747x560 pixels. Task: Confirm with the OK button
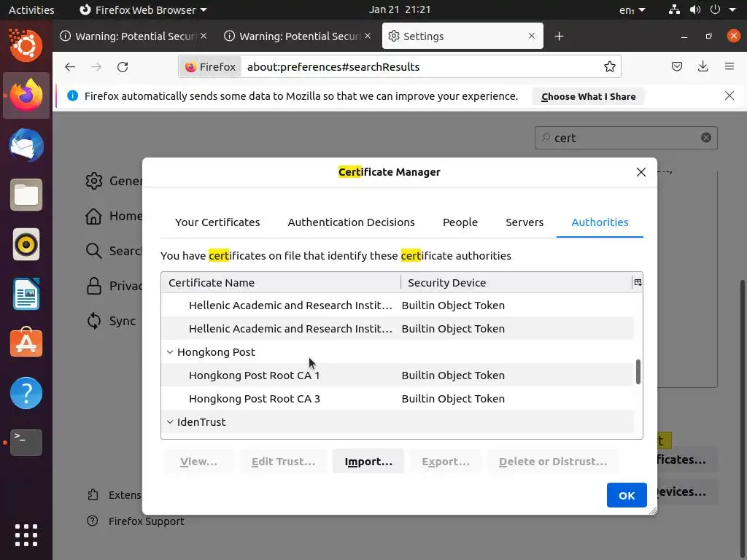(x=627, y=495)
